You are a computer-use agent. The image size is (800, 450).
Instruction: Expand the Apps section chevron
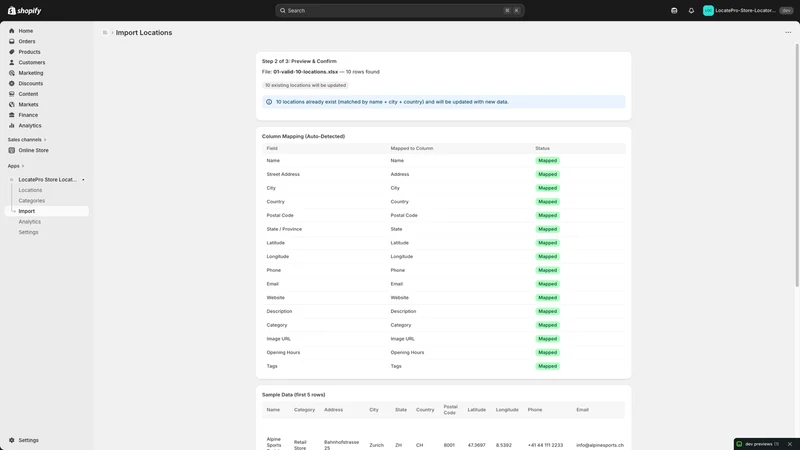23,166
